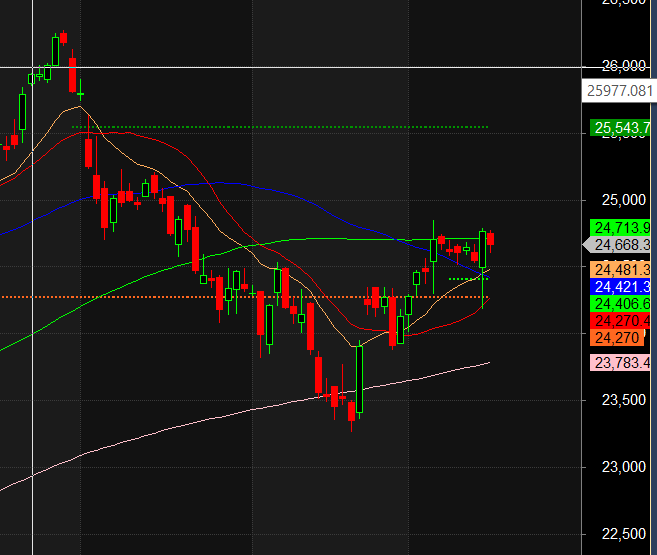Select the short green dotted line near latest candles

[x=468, y=279]
